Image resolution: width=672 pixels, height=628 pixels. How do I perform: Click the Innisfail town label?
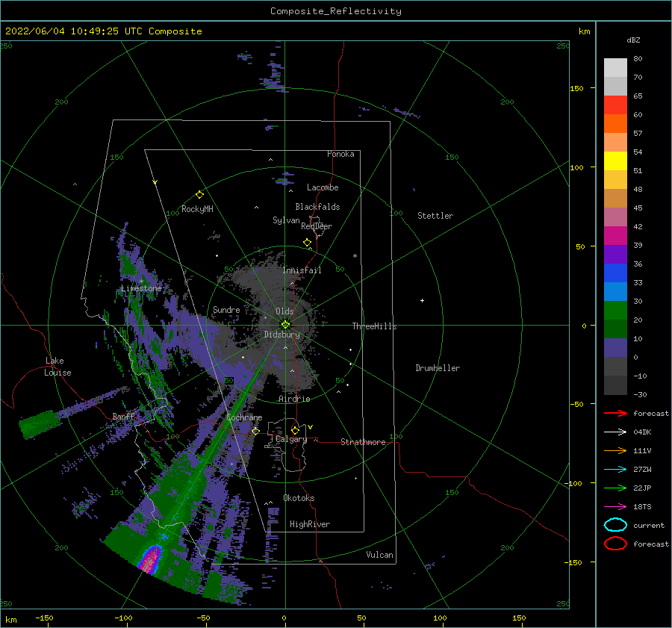[x=302, y=270]
